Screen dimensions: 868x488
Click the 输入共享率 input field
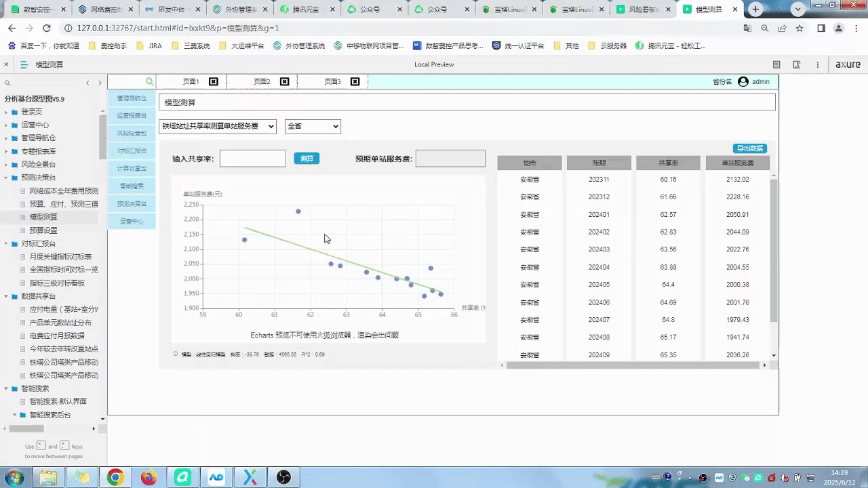(x=252, y=159)
